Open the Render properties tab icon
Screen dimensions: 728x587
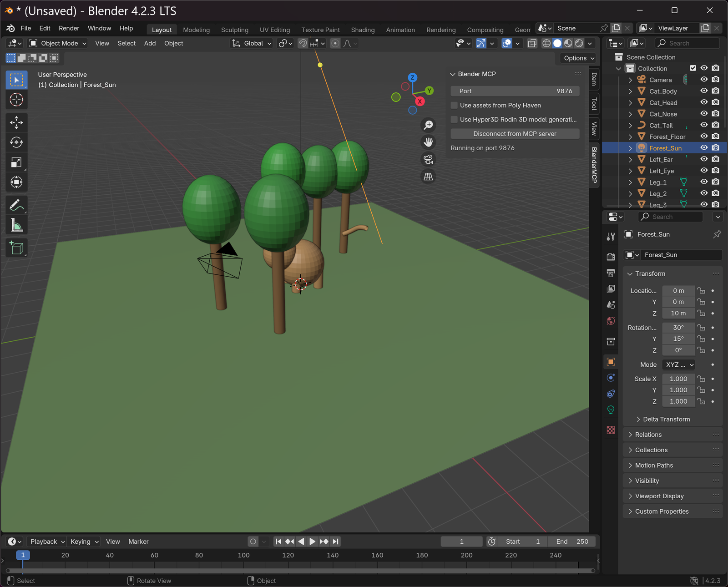click(x=611, y=257)
